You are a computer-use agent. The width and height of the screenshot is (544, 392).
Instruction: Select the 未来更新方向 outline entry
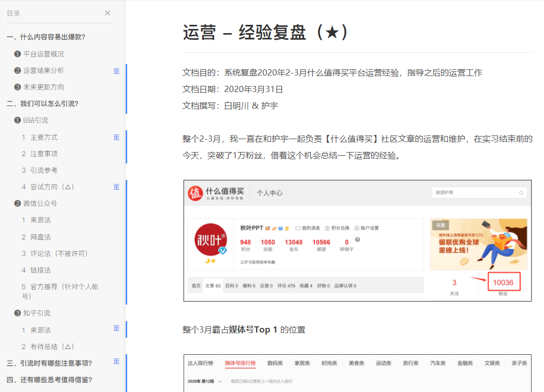coord(39,87)
